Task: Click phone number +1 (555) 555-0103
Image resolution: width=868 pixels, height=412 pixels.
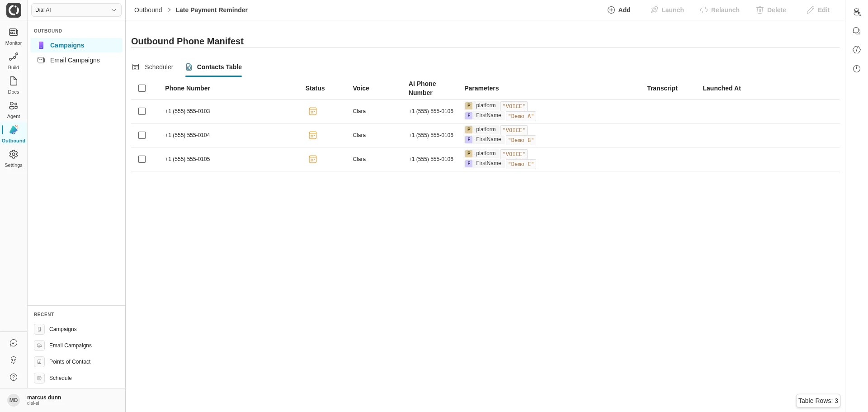Action: (187, 111)
